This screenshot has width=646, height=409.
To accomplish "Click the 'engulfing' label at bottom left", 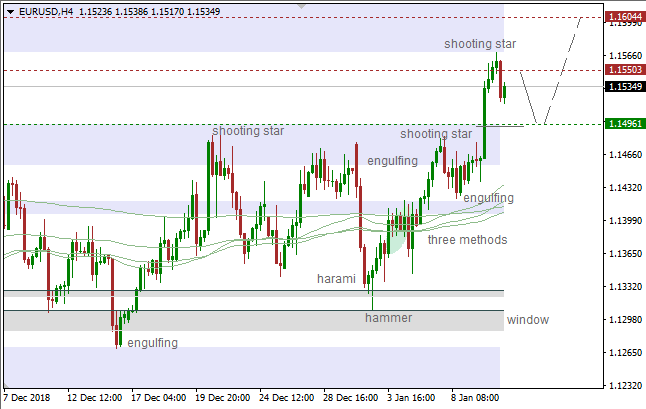I will 153,343.
